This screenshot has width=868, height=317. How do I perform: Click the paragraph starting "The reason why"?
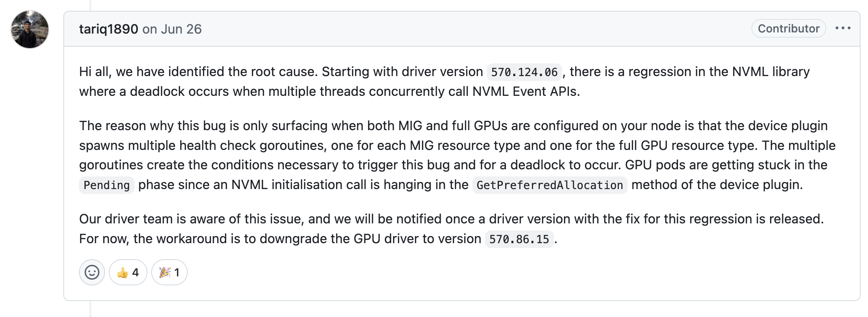click(x=457, y=155)
